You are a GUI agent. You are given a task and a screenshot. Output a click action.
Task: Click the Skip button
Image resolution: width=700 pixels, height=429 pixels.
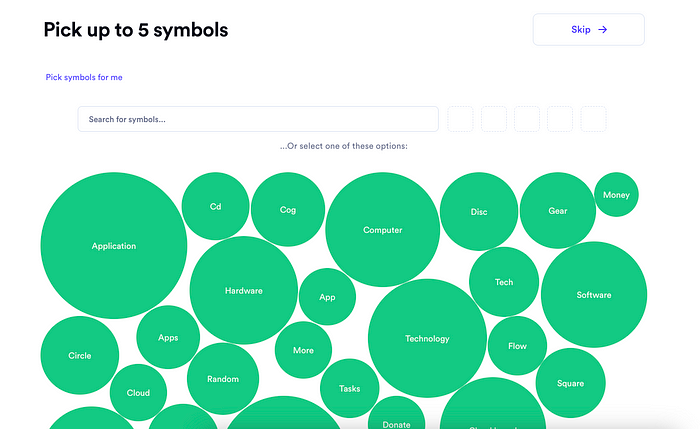click(588, 29)
